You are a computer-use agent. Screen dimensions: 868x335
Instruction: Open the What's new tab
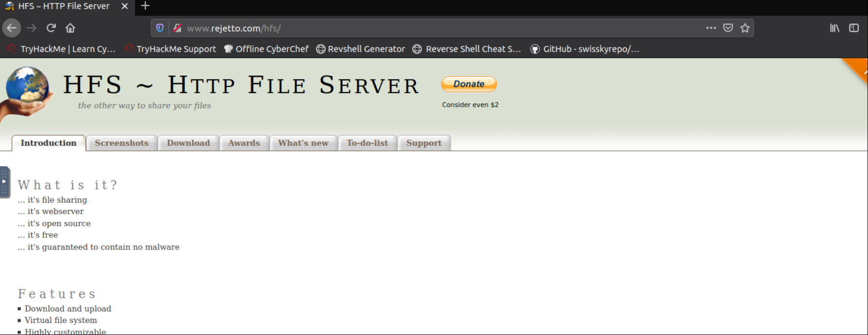pos(303,143)
